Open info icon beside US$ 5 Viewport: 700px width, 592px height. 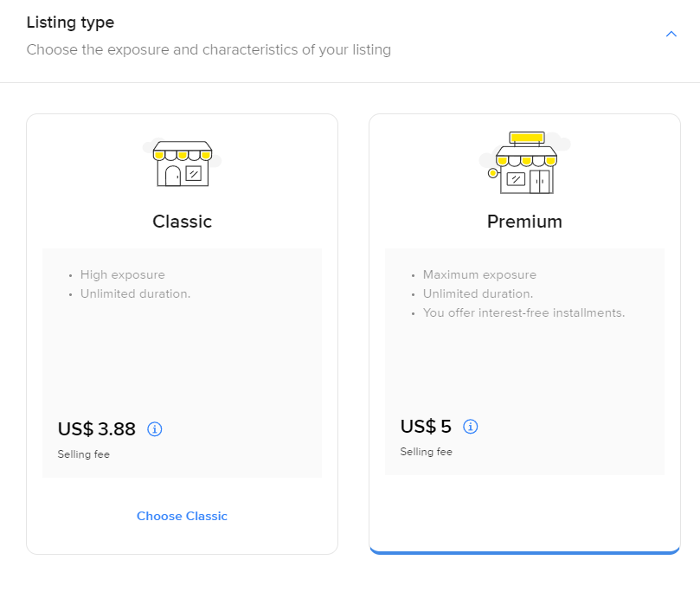click(471, 427)
